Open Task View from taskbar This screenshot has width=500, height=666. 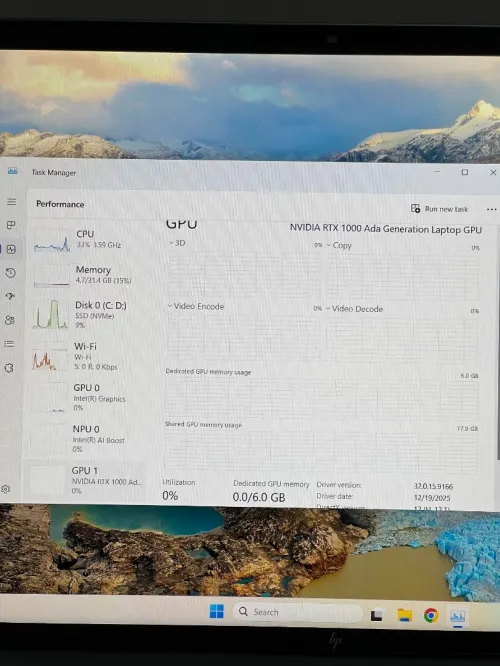(x=376, y=615)
